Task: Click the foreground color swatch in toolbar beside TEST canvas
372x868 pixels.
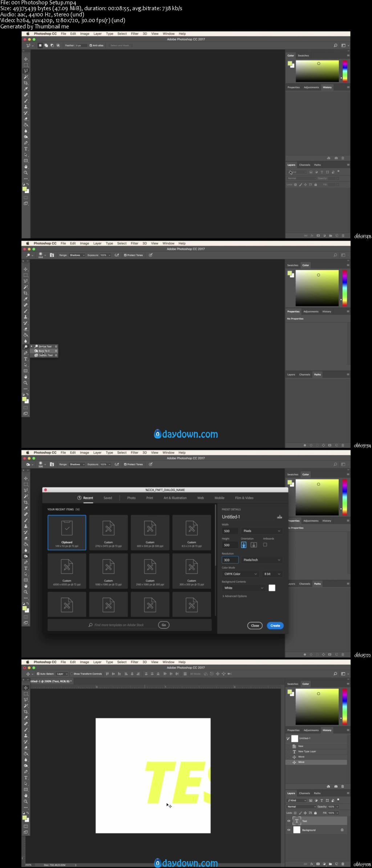Action: point(24,818)
